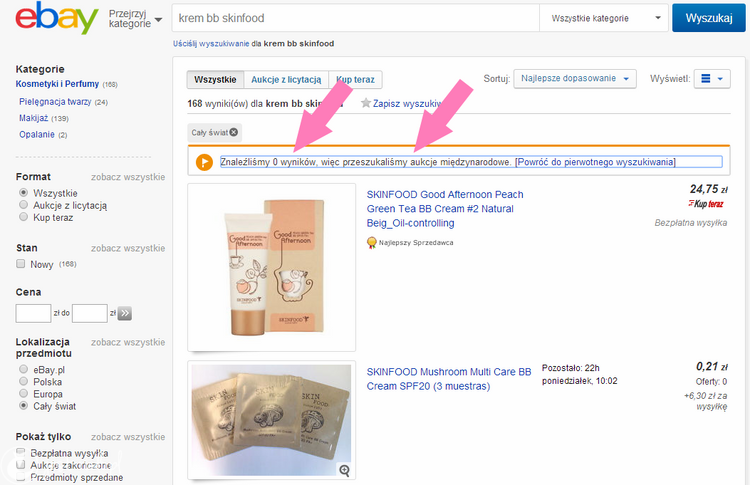Image resolution: width=750 pixels, height=485 pixels.
Task: Select Wszystkie format radio button
Action: (23, 193)
